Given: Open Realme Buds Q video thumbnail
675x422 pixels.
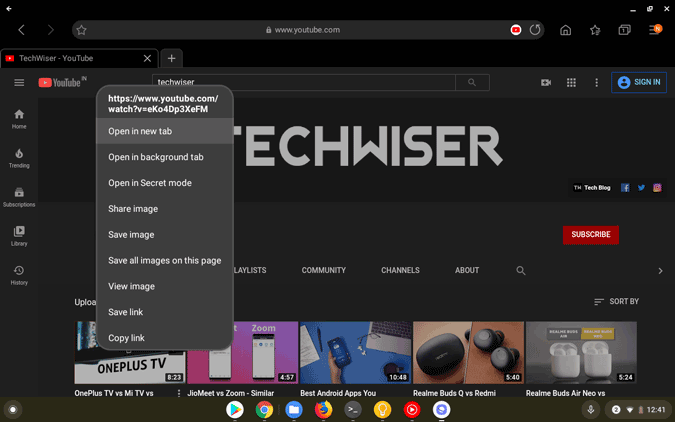Looking at the screenshot, I should pos(468,352).
